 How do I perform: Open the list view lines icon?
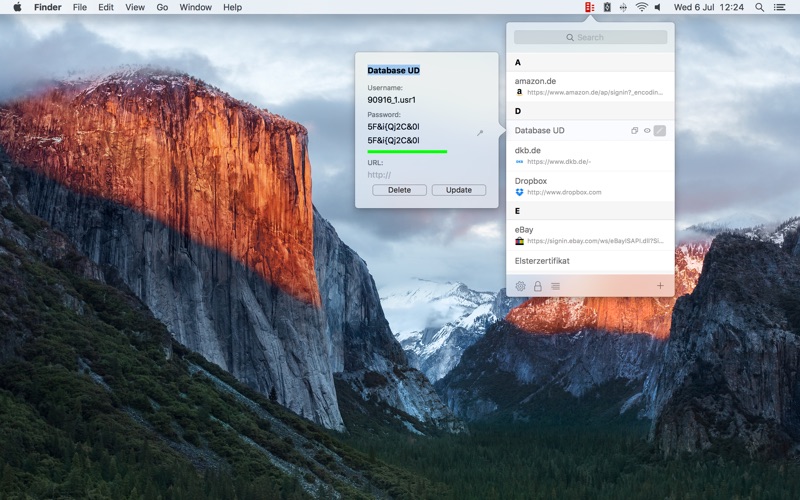click(x=555, y=286)
